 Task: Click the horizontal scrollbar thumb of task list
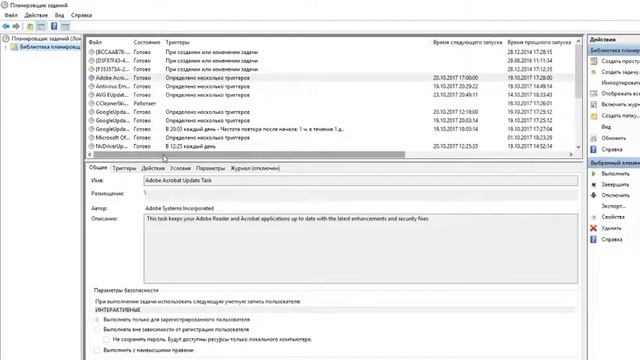[x=249, y=155]
